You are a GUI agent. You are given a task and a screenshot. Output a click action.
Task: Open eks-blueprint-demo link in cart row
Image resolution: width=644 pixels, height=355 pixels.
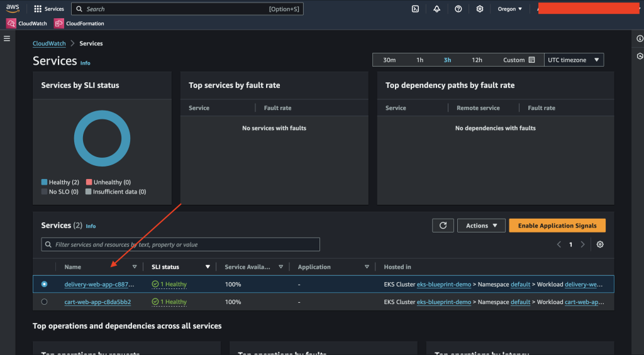point(443,302)
